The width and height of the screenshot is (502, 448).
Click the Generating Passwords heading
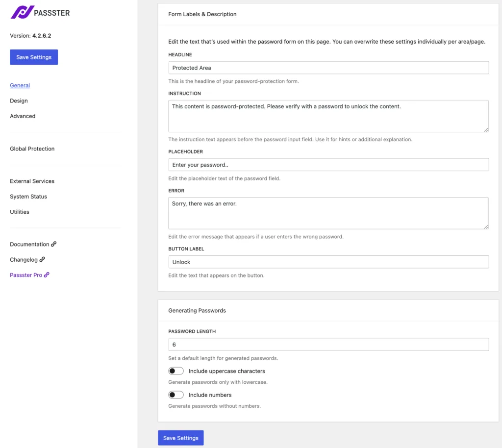(x=197, y=310)
